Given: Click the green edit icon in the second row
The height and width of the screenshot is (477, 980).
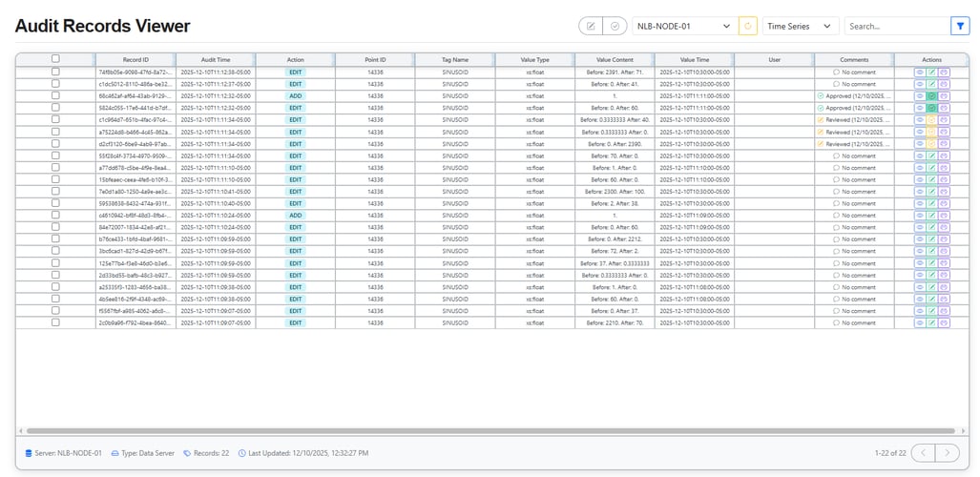Looking at the screenshot, I should 932,84.
